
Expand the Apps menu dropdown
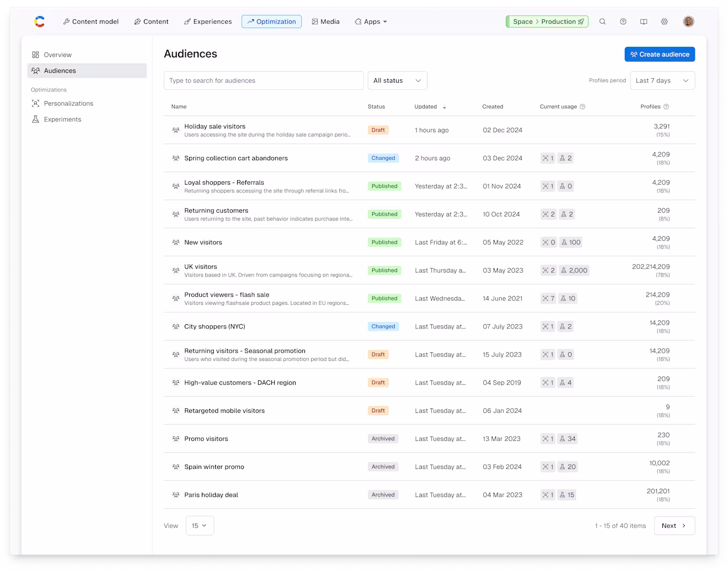tap(371, 21)
